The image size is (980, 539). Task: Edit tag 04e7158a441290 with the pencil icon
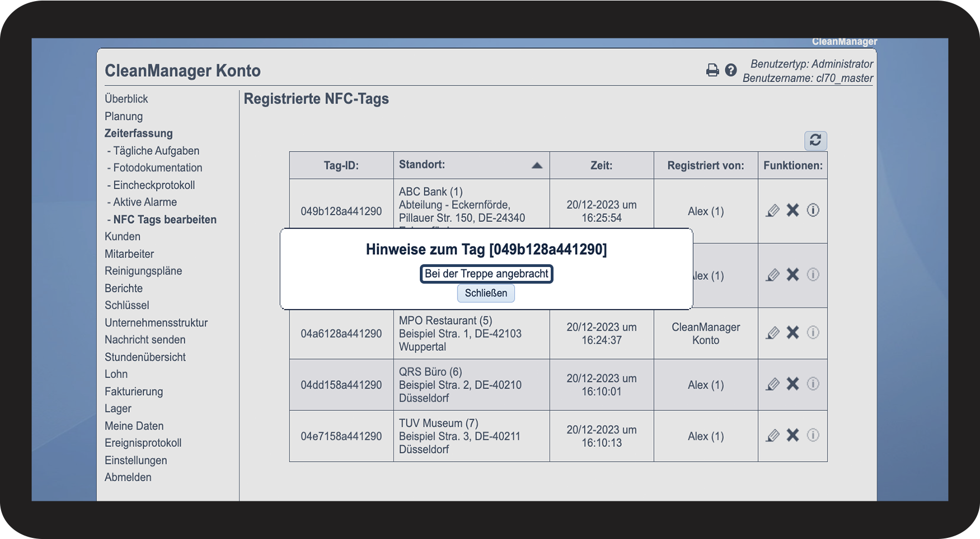tap(773, 436)
